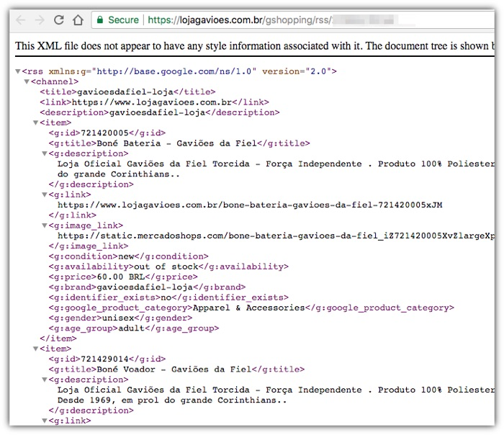The width and height of the screenshot is (504, 435).
Task: Click identifier_exists value no
Action: [x=166, y=297]
